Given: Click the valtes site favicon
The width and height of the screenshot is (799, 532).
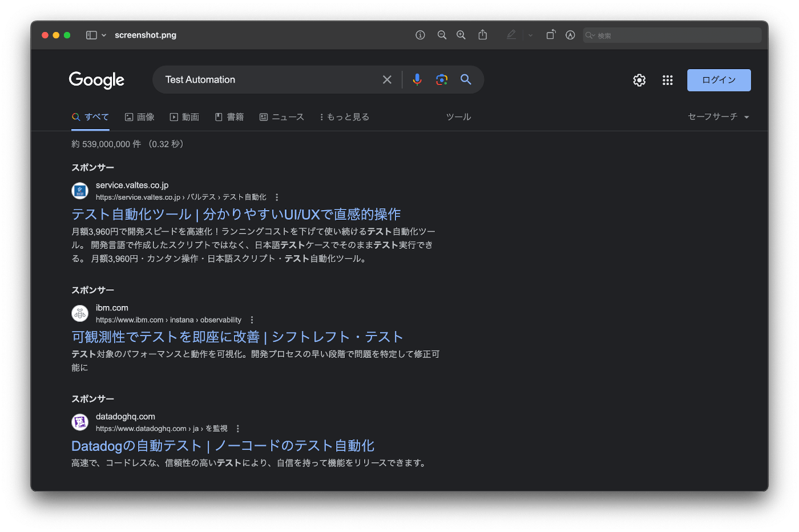Looking at the screenshot, I should [x=80, y=191].
